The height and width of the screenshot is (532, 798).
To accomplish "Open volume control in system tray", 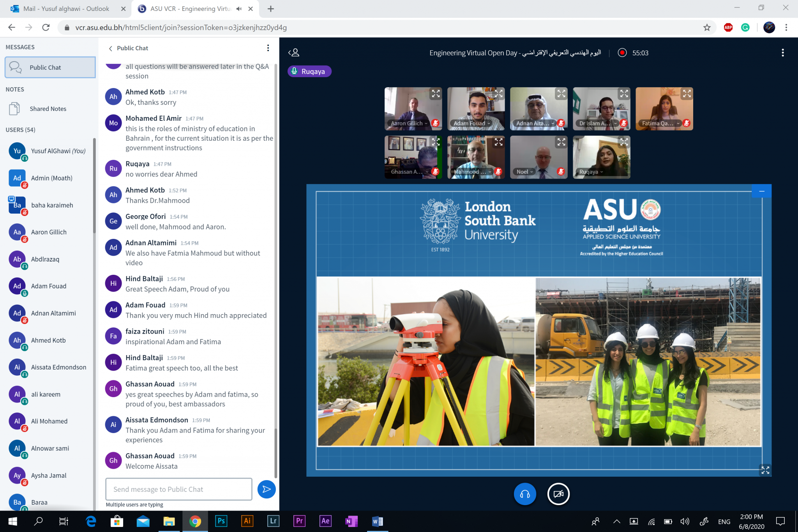I will 685,521.
